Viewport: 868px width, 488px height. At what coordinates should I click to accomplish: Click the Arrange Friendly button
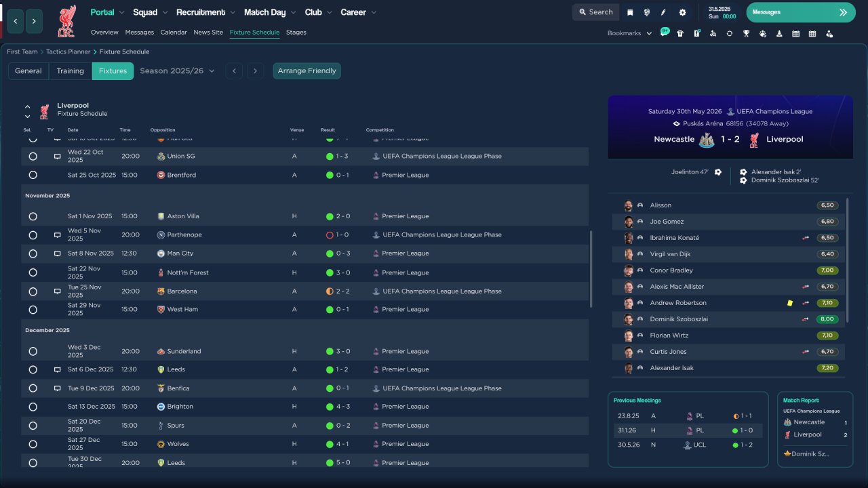(x=307, y=71)
